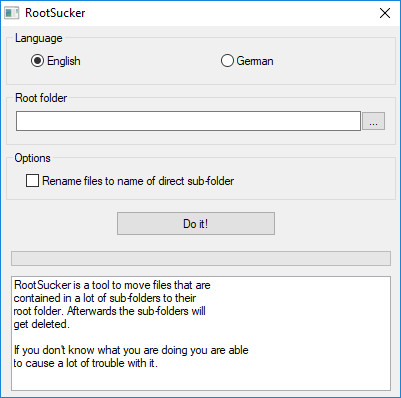The width and height of the screenshot is (401, 398).
Task: Click the German label text
Action: pyautogui.click(x=255, y=61)
